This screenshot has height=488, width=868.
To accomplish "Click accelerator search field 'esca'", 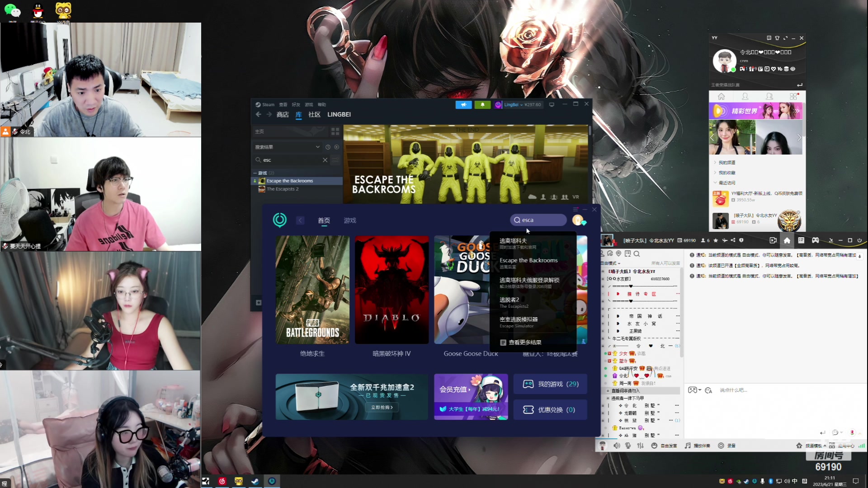I will coord(538,220).
